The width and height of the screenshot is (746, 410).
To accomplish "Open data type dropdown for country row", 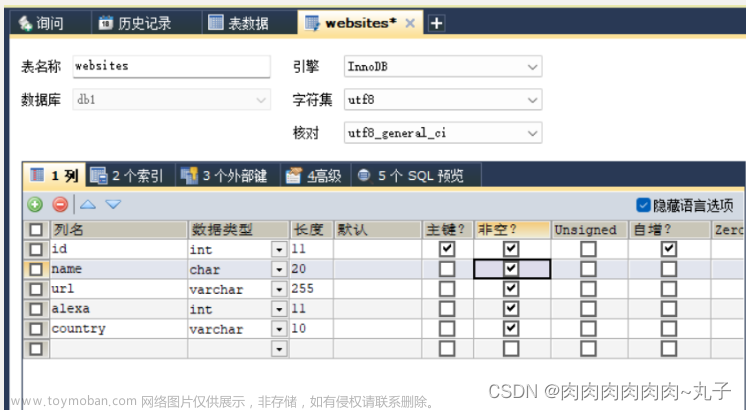I will point(279,329).
